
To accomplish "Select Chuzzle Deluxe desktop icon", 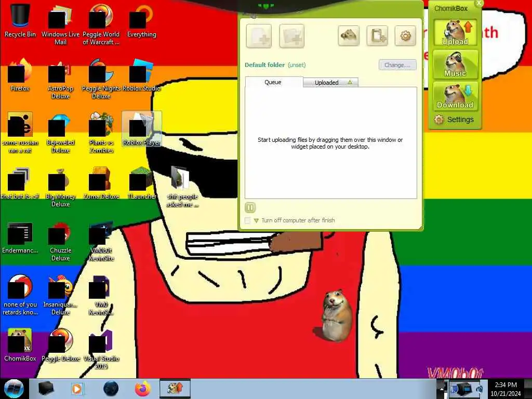I will (x=60, y=241).
